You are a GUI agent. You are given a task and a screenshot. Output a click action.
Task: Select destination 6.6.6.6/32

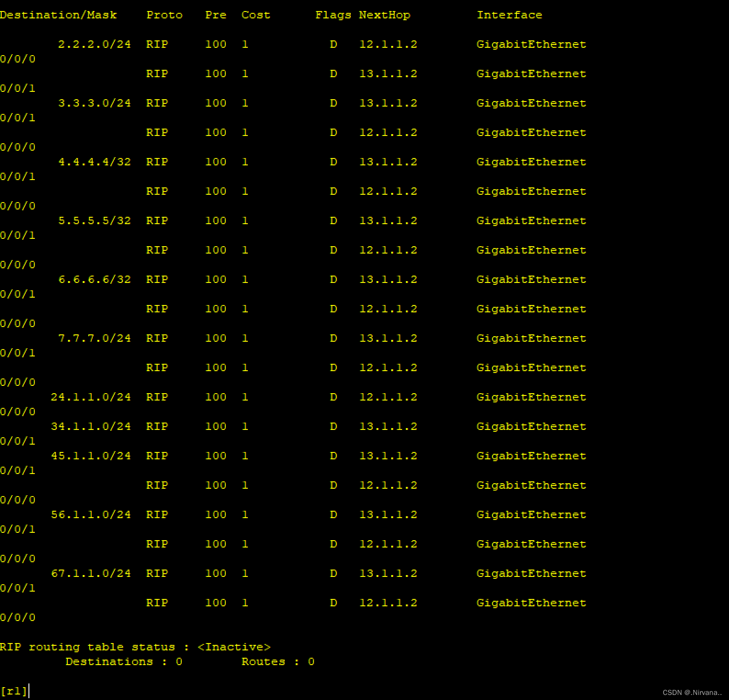(95, 280)
